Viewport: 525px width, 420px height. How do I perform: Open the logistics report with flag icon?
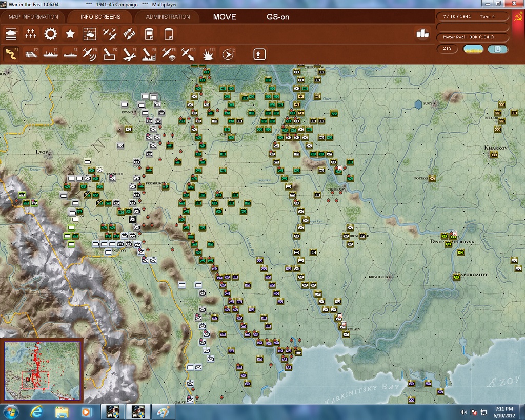click(x=149, y=34)
